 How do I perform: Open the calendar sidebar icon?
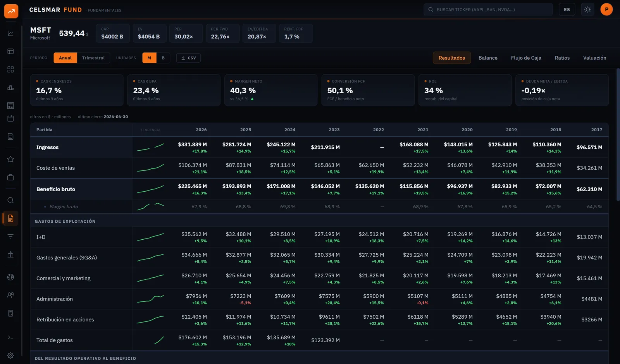pos(10,118)
